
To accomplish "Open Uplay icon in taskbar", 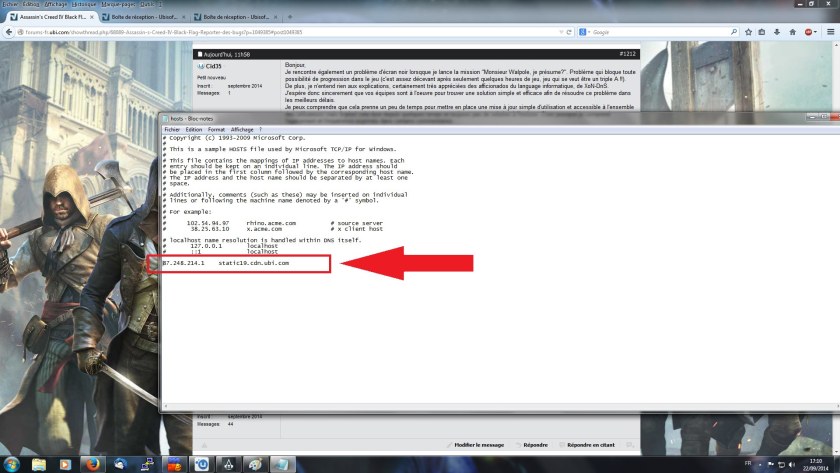I will tap(201, 464).
